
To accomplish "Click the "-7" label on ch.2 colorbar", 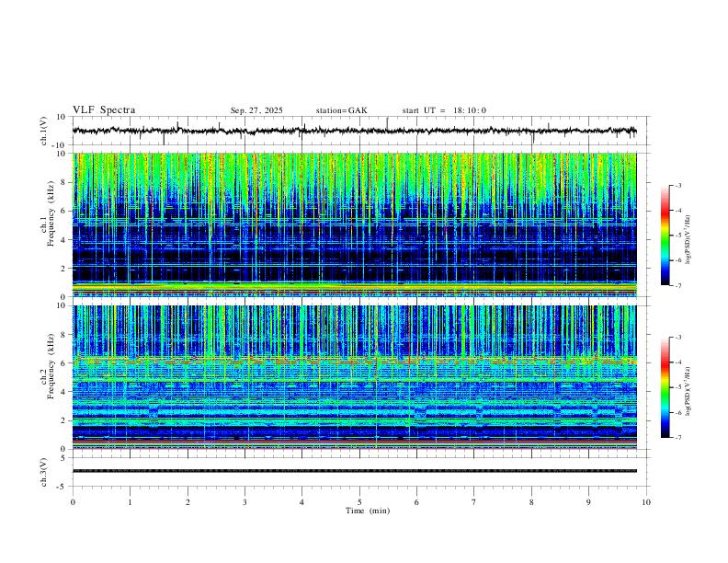I will click(x=677, y=438).
